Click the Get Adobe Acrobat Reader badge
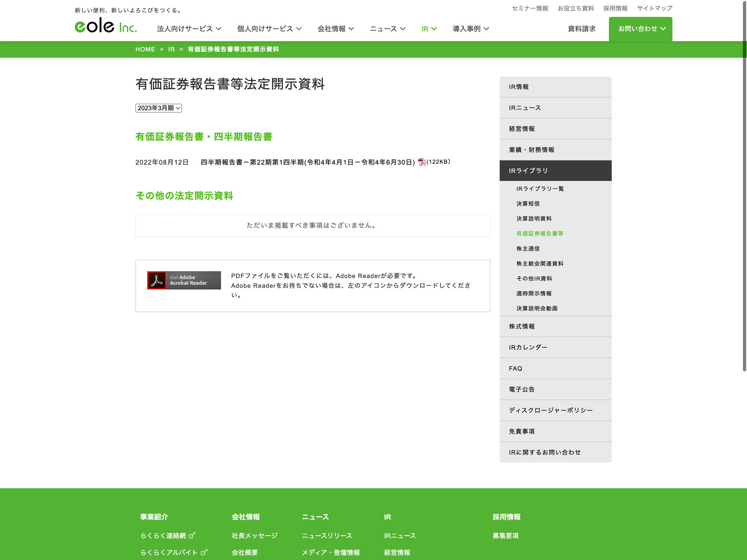The image size is (747, 560). tap(184, 280)
